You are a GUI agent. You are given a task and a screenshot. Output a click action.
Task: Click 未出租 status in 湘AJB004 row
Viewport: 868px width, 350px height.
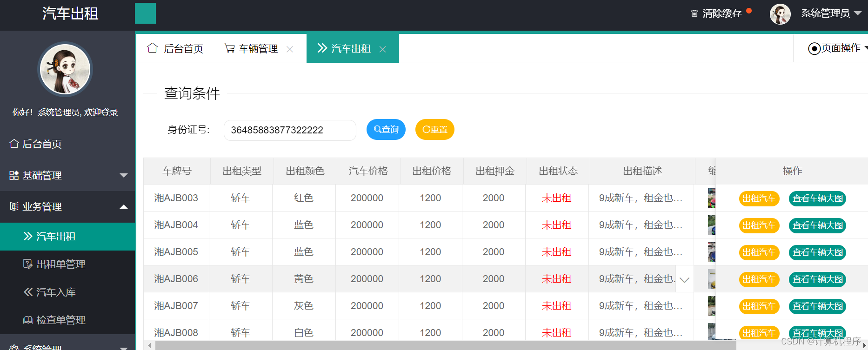click(x=556, y=225)
